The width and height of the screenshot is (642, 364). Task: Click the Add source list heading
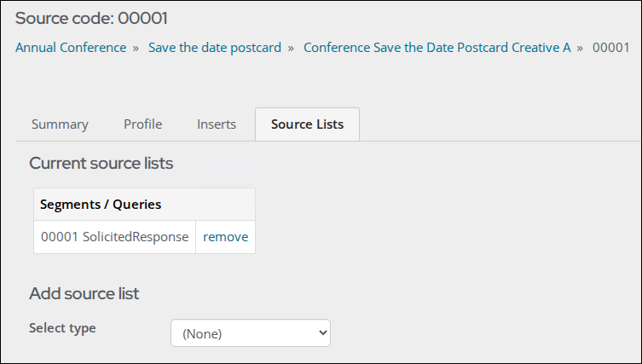84,293
